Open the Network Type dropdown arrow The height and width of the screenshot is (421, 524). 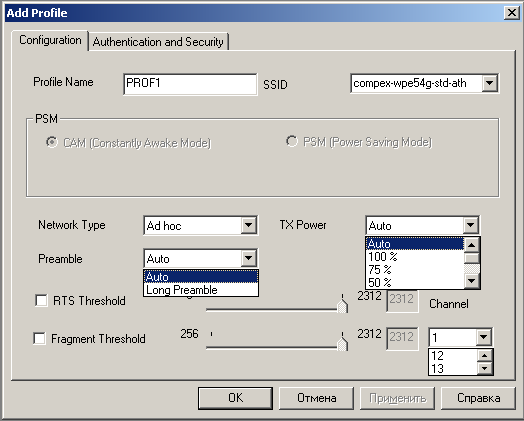tap(248, 225)
